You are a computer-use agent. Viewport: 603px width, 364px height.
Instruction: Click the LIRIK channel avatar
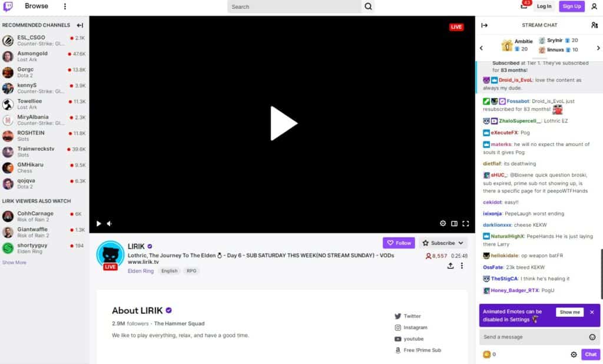pos(110,254)
